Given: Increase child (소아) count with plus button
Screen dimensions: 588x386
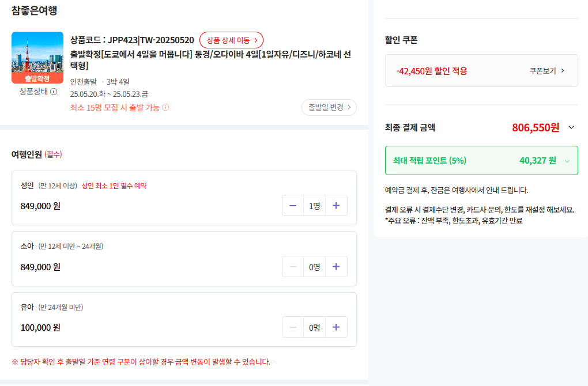Looking at the screenshot, I should pos(336,267).
